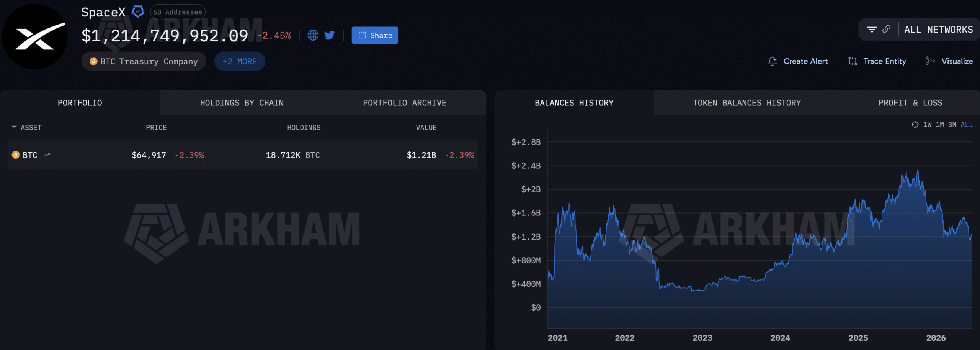Expand the +2 MORE tags pill
Viewport: 980px width, 350px height.
(x=240, y=61)
